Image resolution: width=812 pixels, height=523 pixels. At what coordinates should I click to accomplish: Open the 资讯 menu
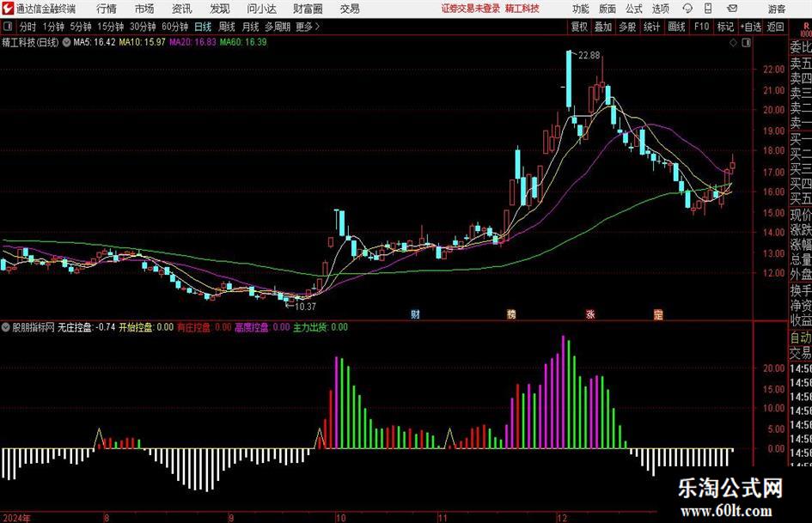[182, 9]
